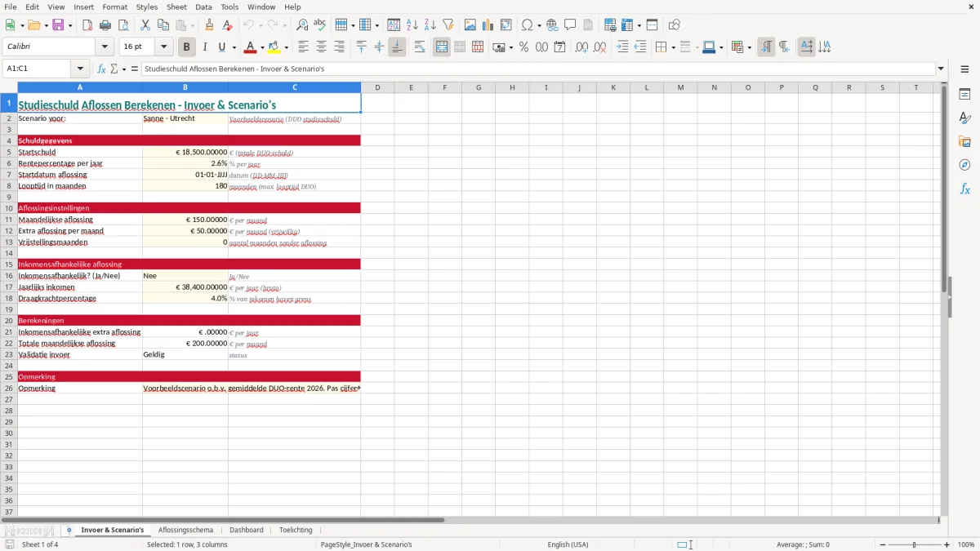The width and height of the screenshot is (980, 551).
Task: Click the Print icon
Action: pos(105,25)
